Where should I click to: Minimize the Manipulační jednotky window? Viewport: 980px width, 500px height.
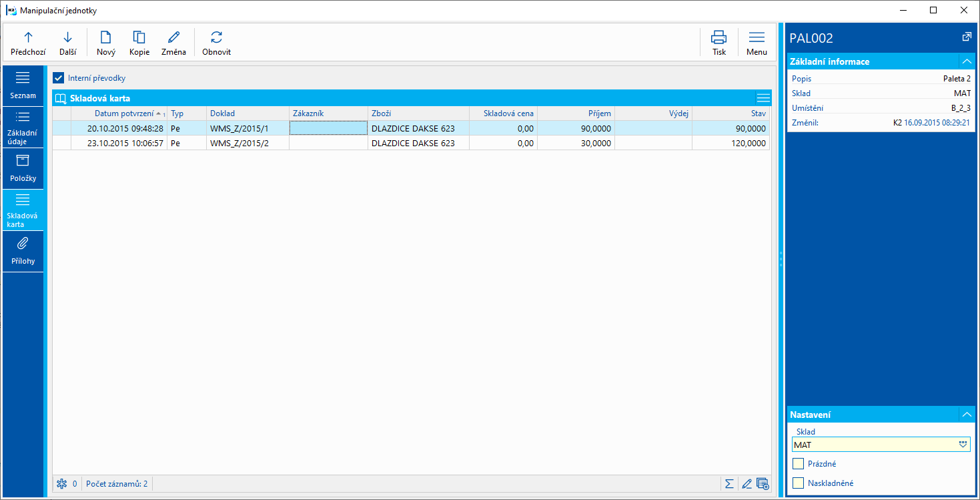point(903,11)
